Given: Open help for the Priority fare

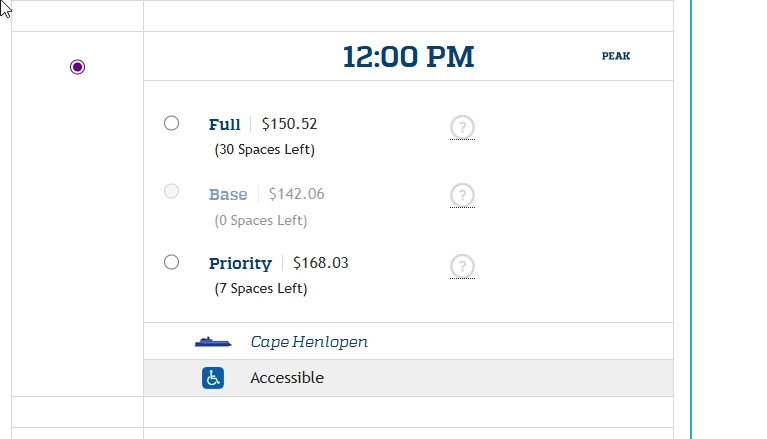Looking at the screenshot, I should click(x=462, y=266).
